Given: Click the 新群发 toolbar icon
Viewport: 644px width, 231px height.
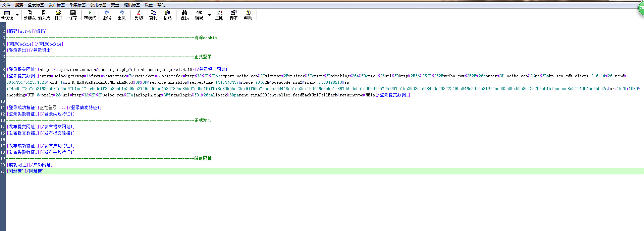Looking at the screenshot, I should [x=30, y=15].
